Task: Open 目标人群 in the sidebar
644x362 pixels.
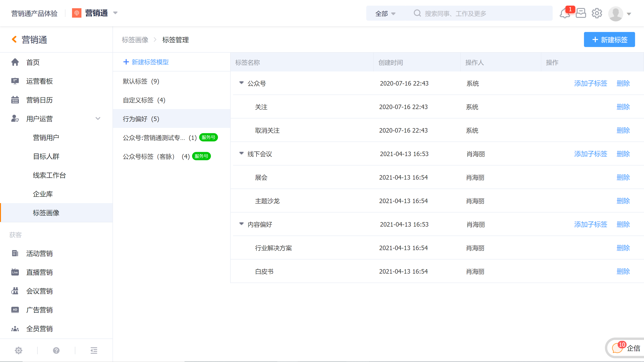Action: point(46,156)
